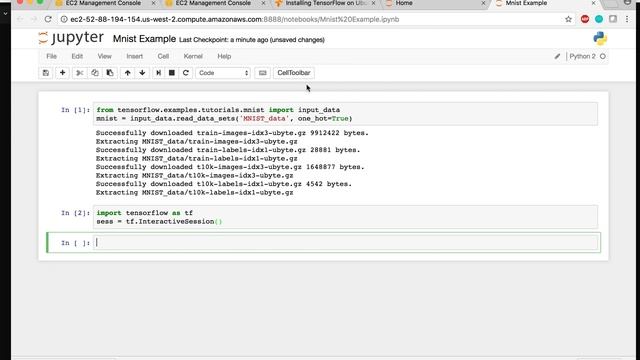The height and width of the screenshot is (360, 640).
Task: Open command palette keyboard icon
Action: point(262,73)
